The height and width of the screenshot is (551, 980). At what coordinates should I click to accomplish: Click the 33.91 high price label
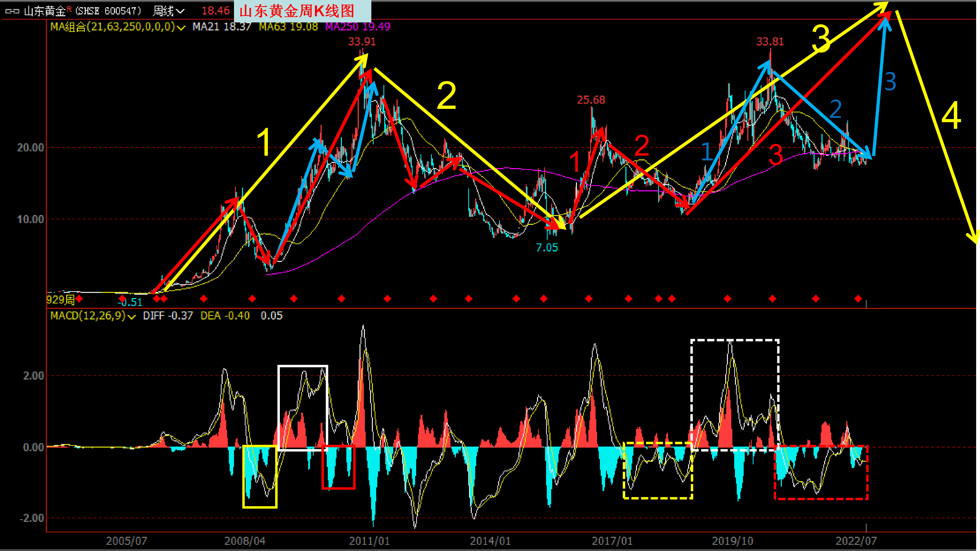(362, 42)
